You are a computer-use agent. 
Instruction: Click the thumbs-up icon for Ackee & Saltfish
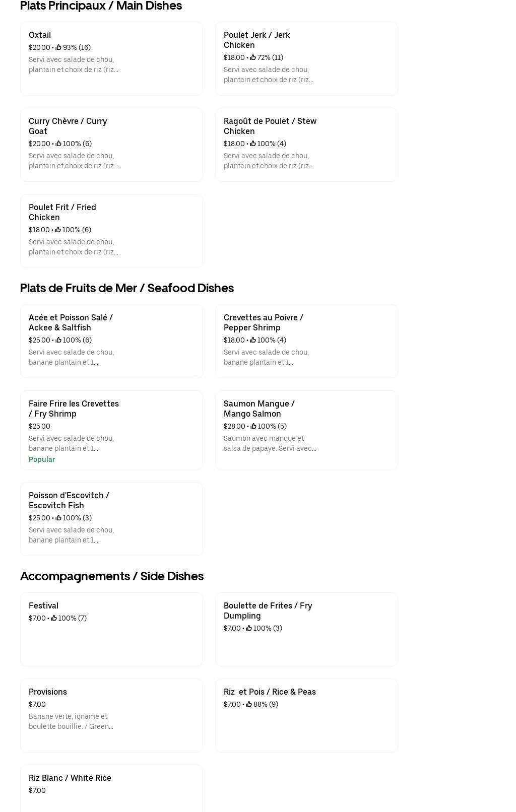pyautogui.click(x=58, y=340)
